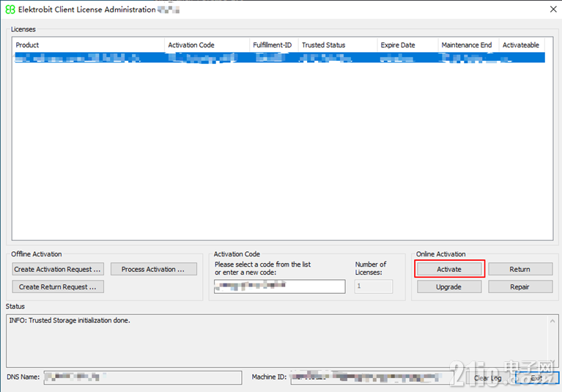Click the Upgrade button
The width and height of the screenshot is (562, 392).
pos(449,286)
